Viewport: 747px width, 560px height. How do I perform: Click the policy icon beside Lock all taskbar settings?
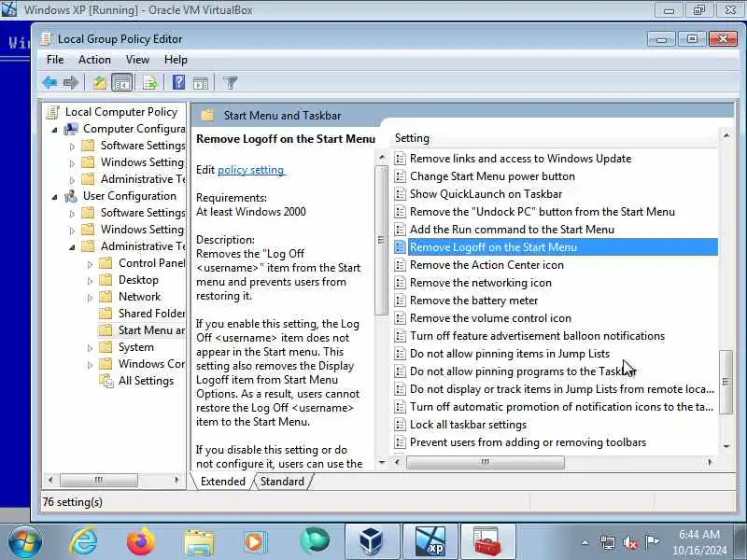tap(401, 425)
